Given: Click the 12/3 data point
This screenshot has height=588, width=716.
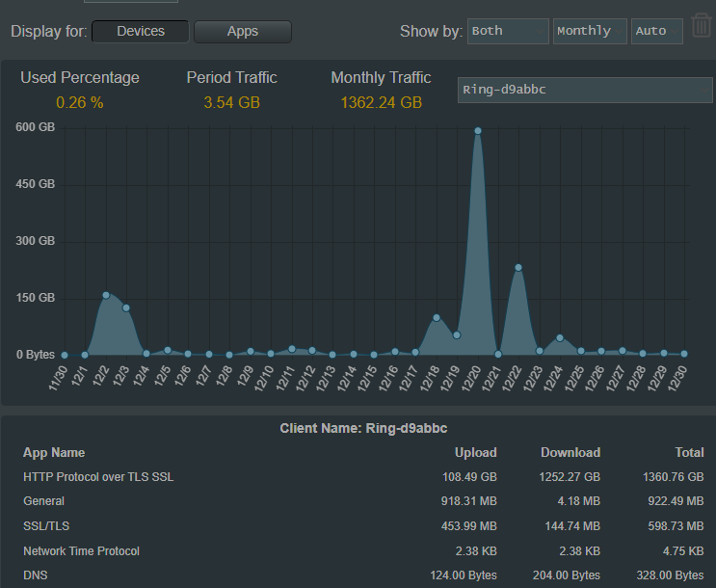Looking at the screenshot, I should 126,307.
